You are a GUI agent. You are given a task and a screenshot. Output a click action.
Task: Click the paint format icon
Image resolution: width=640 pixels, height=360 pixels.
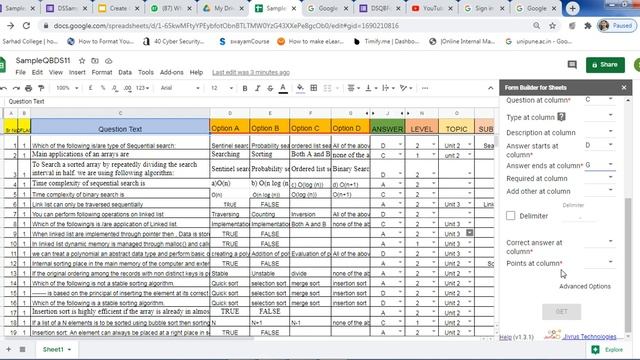pyautogui.click(x=41, y=88)
